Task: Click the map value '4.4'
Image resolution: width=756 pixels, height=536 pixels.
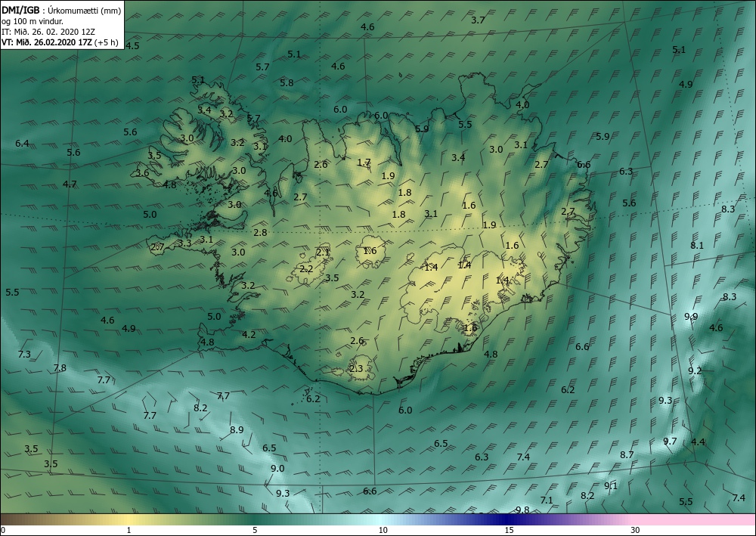Action: 698,442
